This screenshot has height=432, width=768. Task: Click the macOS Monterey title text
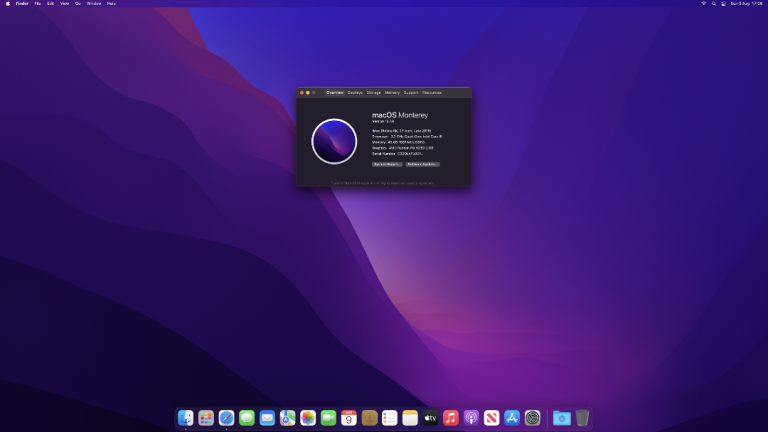(x=400, y=115)
